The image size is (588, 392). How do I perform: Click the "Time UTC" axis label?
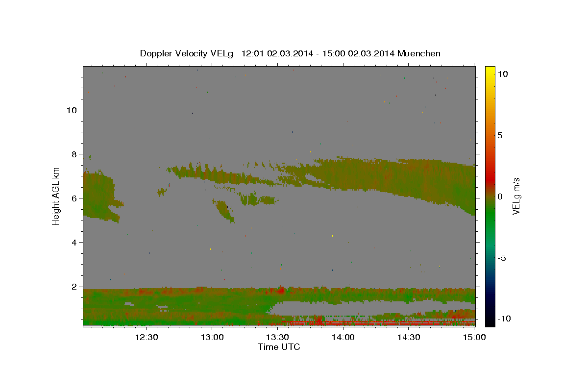(279, 347)
